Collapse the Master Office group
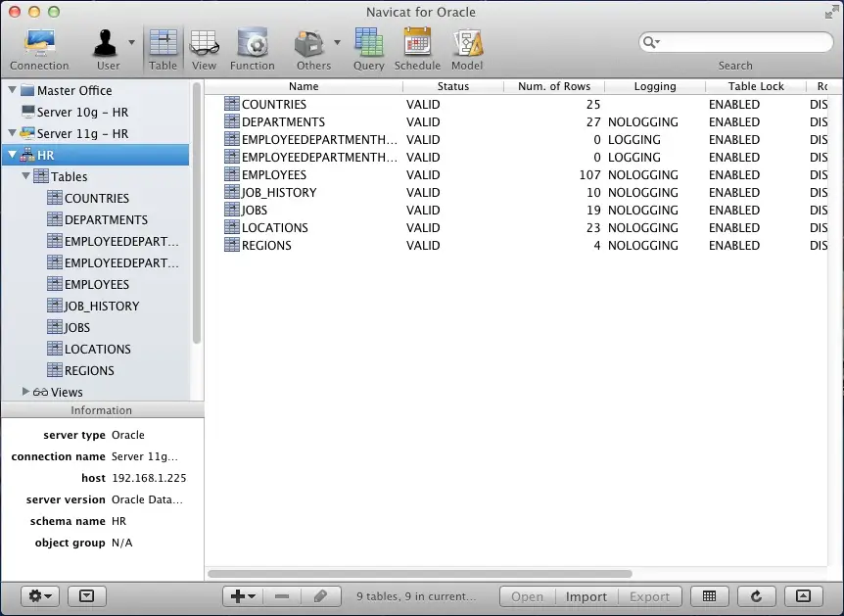 [x=13, y=90]
